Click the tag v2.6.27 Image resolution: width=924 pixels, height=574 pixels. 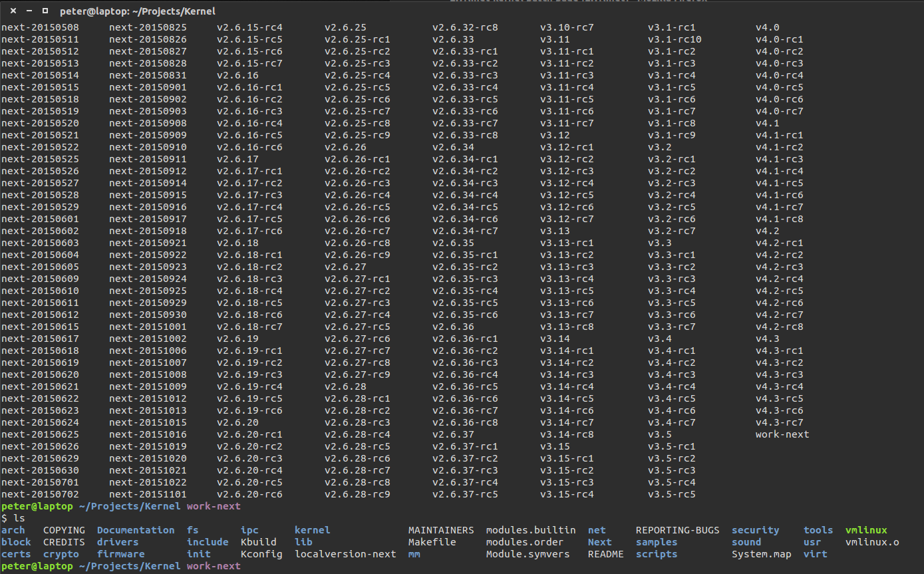coord(345,267)
